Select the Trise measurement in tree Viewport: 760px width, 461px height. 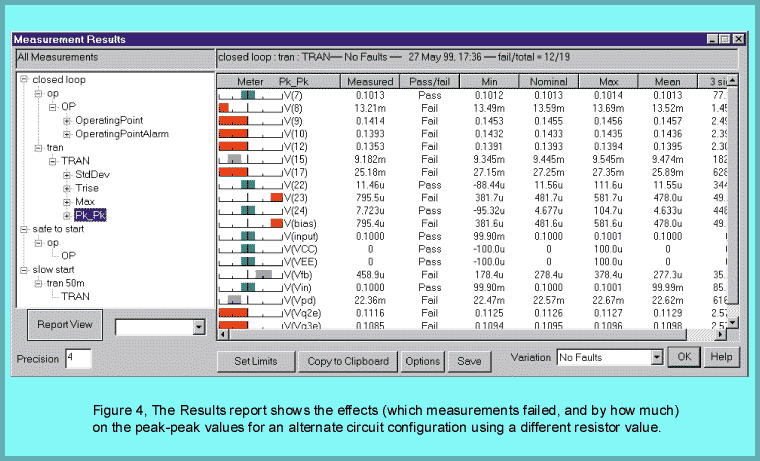[88, 188]
